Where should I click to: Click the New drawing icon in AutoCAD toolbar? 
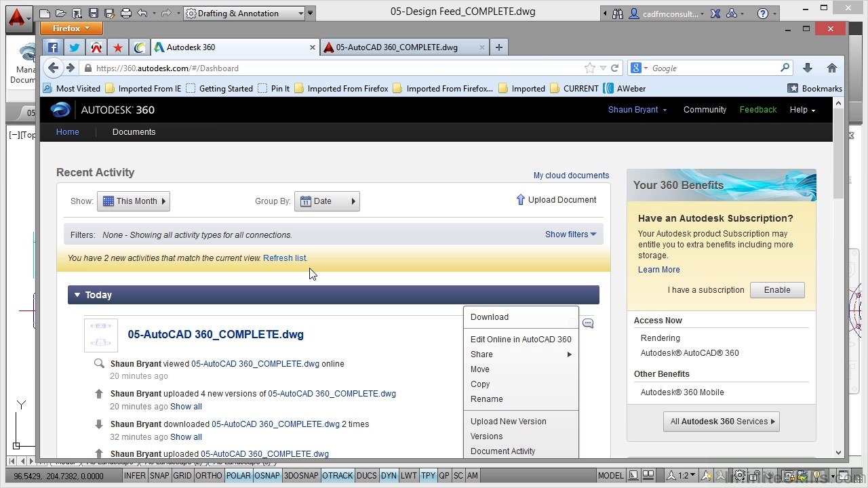pos(45,14)
